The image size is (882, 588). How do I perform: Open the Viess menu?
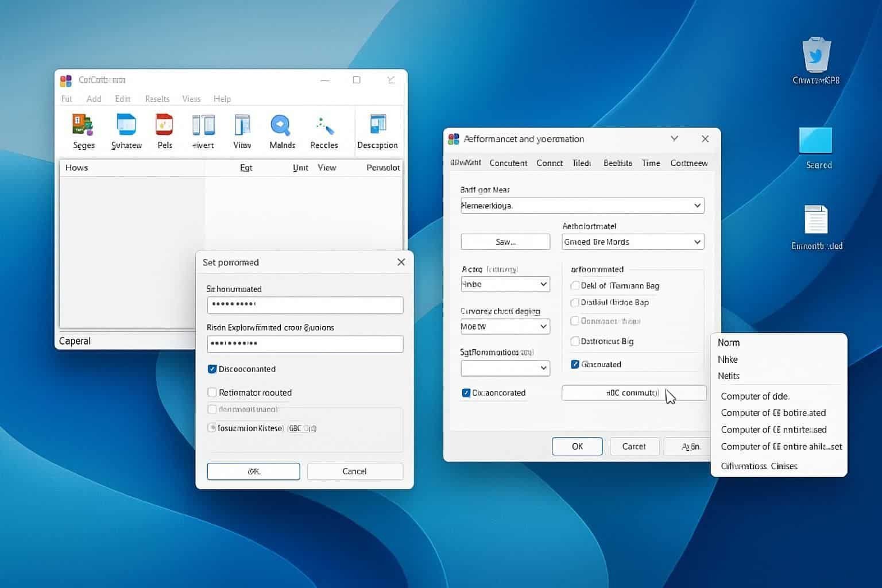[x=191, y=99]
